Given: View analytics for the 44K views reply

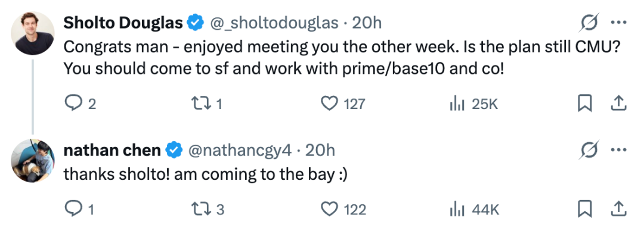Looking at the screenshot, I should [x=456, y=210].
